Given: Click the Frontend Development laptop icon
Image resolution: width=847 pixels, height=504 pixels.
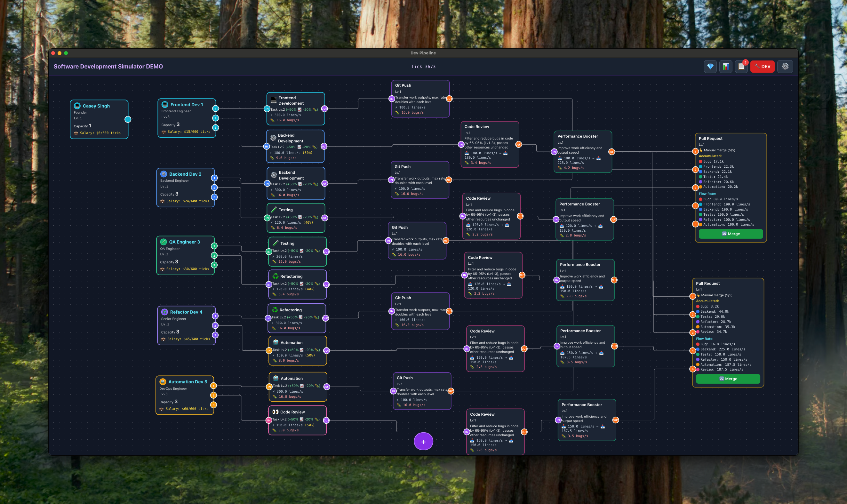Looking at the screenshot, I should [x=273, y=100].
